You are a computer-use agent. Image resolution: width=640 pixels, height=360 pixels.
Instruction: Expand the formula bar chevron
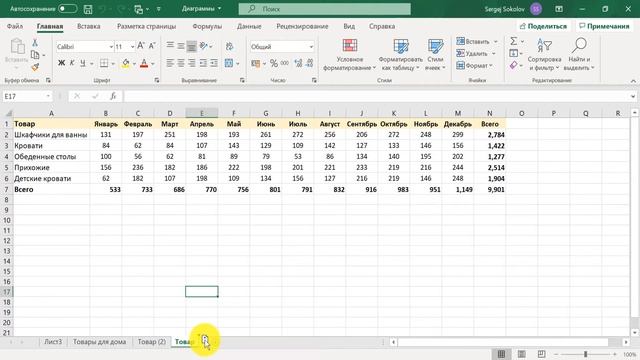pyautogui.click(x=633, y=96)
